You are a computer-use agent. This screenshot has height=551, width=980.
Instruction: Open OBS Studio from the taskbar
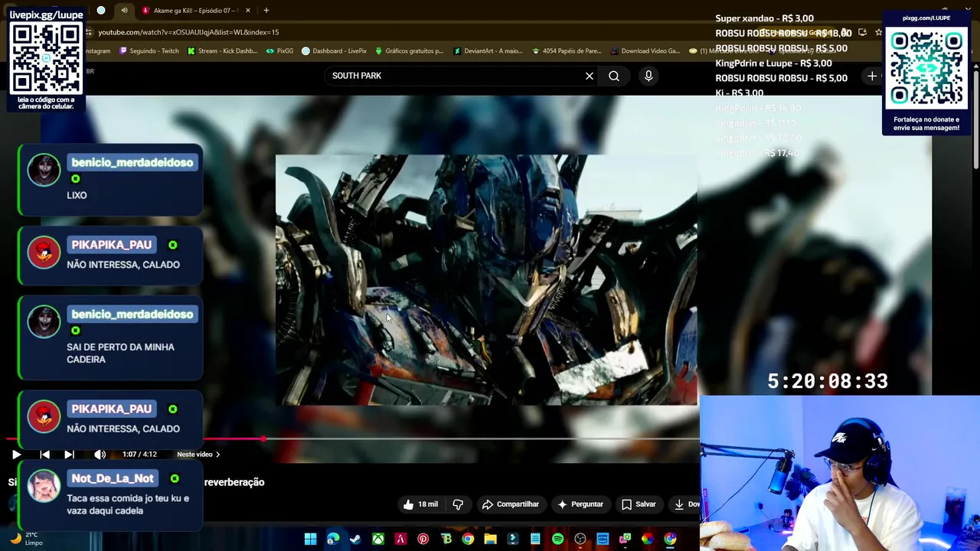click(580, 540)
